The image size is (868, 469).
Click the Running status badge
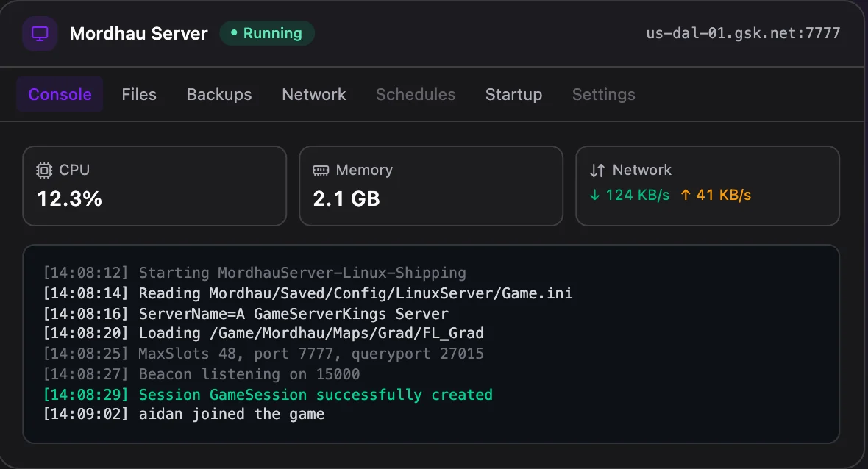[267, 33]
